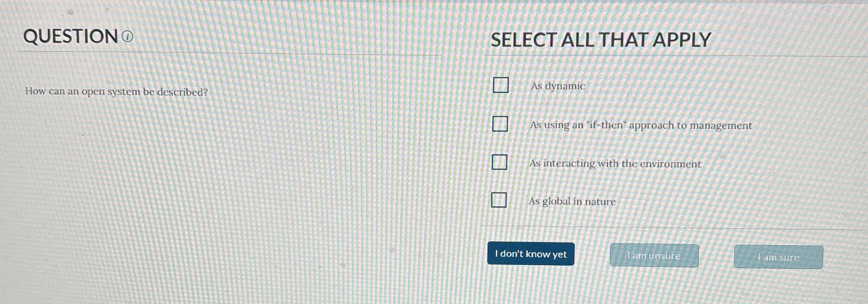The image size is (868, 304).
Task: Click the open system question text
Action: click(x=117, y=91)
